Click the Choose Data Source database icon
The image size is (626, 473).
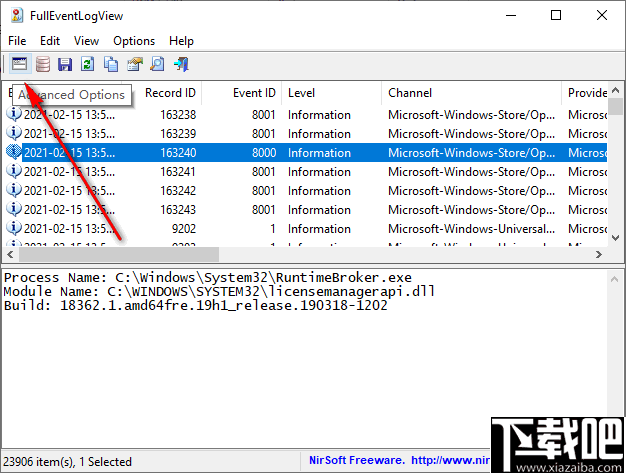43,64
